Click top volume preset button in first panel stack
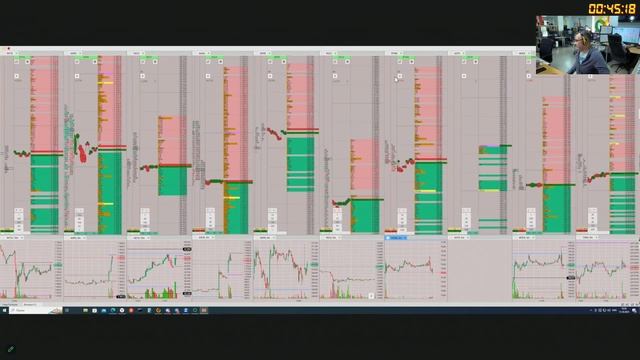Screen dimensions: 640x360 coord(19,211)
